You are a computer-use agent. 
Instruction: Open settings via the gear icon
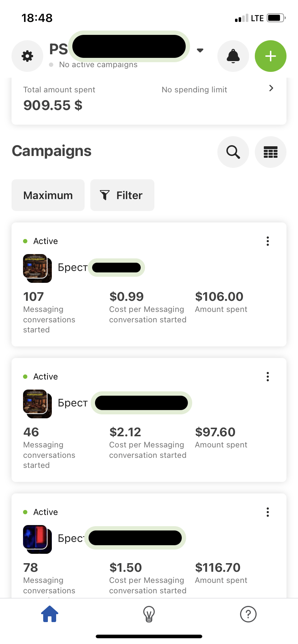27,56
